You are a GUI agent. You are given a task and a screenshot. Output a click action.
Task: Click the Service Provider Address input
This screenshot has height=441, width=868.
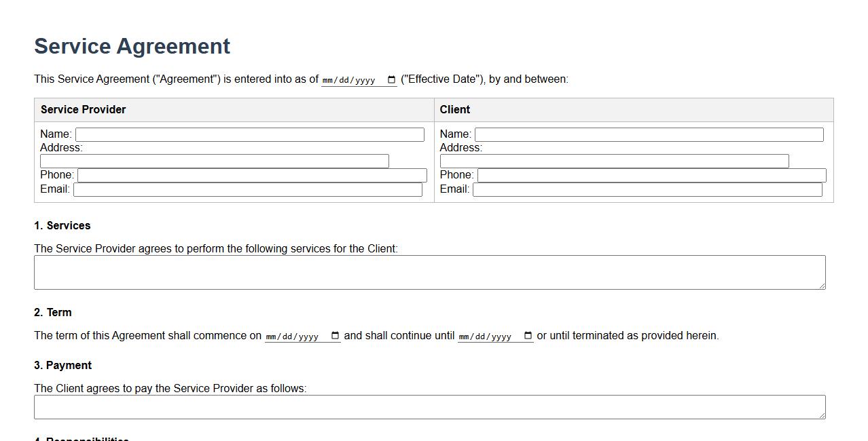pyautogui.click(x=214, y=161)
